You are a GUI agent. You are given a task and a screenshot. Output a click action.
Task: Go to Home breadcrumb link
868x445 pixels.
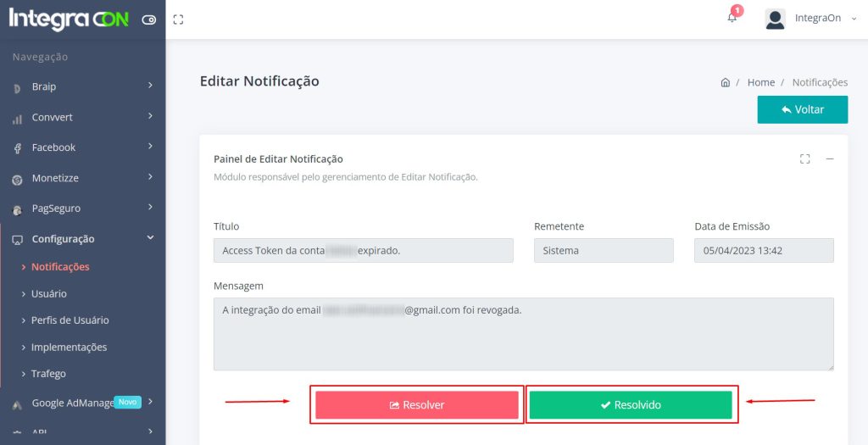pos(760,82)
